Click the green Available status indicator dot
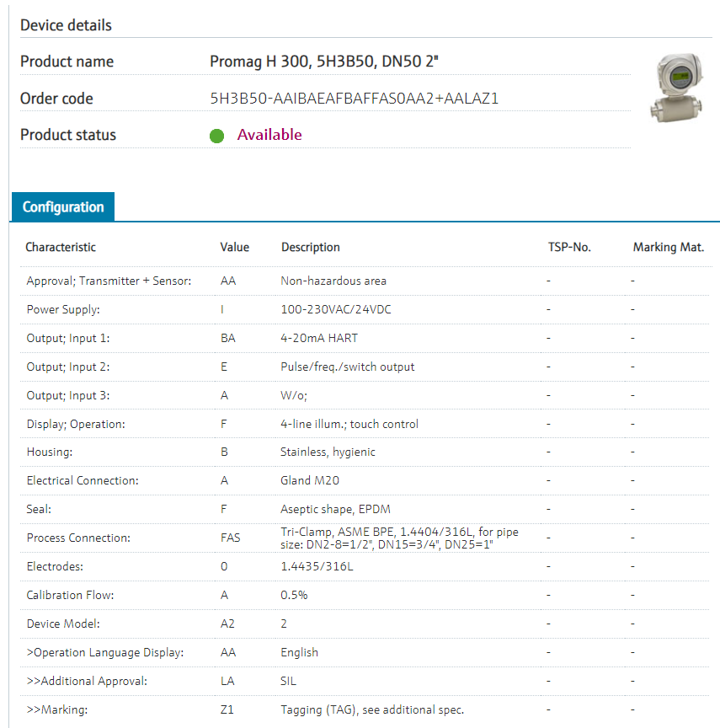720x728 pixels. (x=216, y=136)
